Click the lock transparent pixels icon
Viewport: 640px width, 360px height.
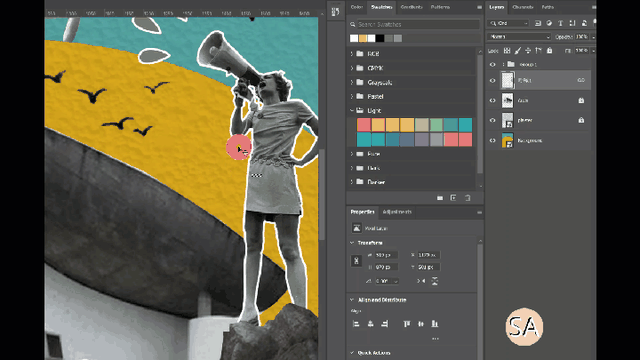[x=507, y=51]
